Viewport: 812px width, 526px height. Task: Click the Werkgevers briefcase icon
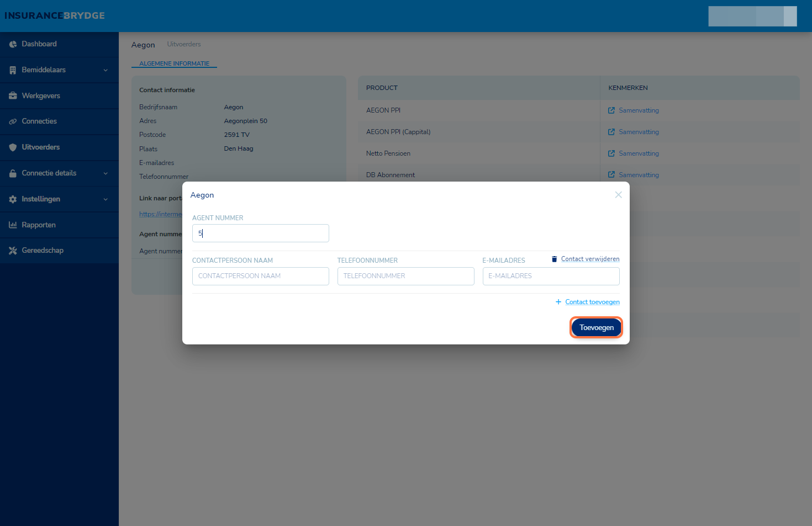(x=13, y=95)
